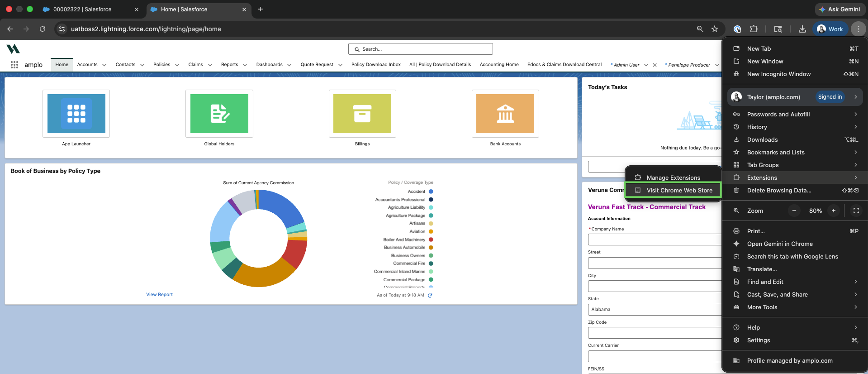Choose Print from Chrome menu
Viewport: 868px width, 374px height.
coord(795,231)
